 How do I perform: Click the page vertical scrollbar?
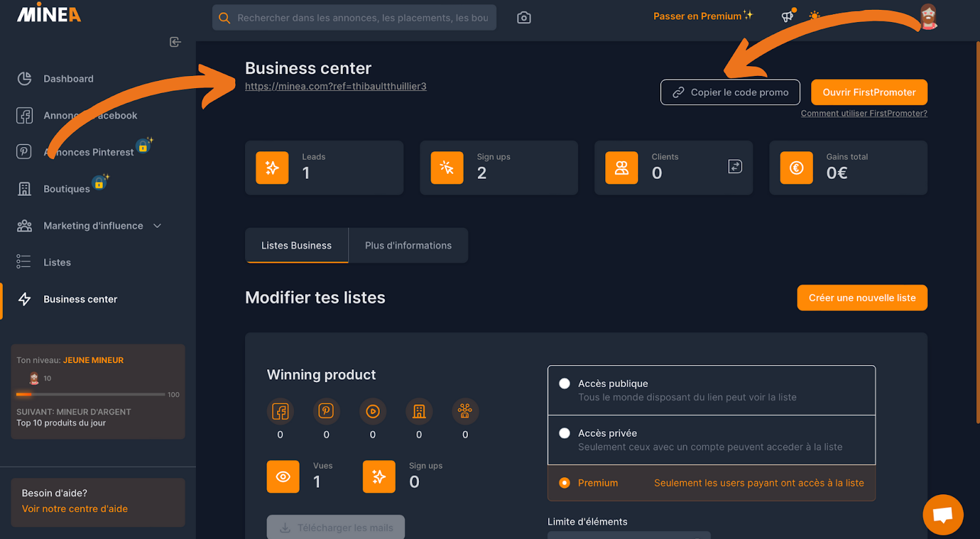[978, 233]
